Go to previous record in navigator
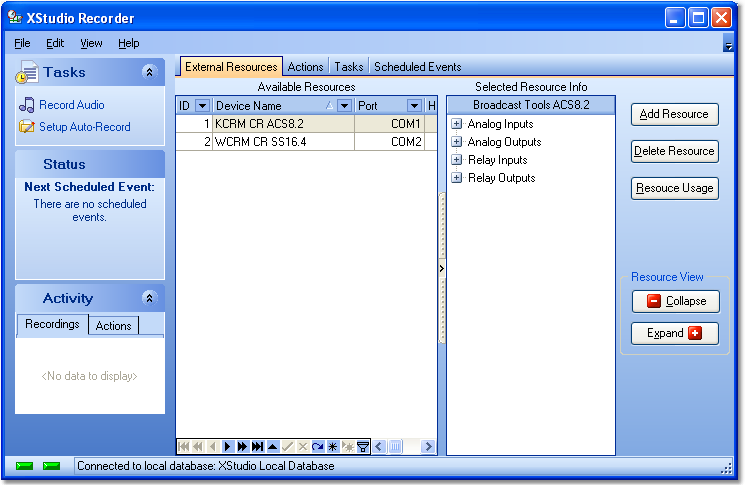The image size is (745, 487). point(212,447)
